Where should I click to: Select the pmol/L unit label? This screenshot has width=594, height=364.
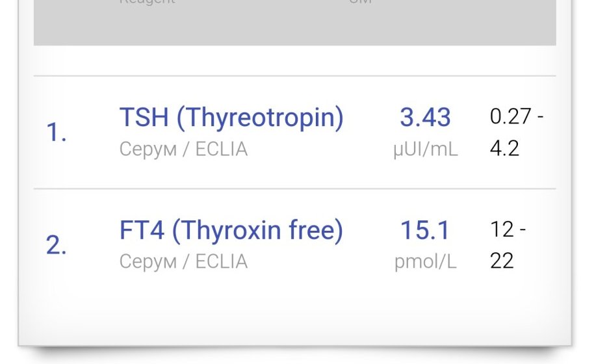tap(425, 261)
